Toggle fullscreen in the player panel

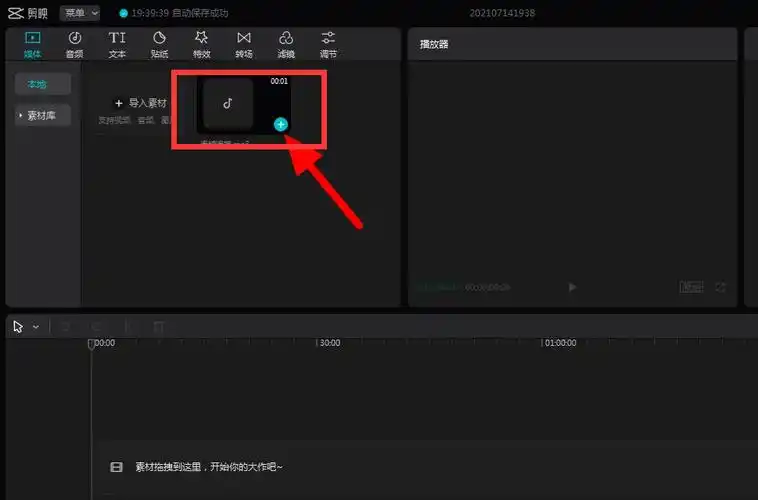point(721,287)
